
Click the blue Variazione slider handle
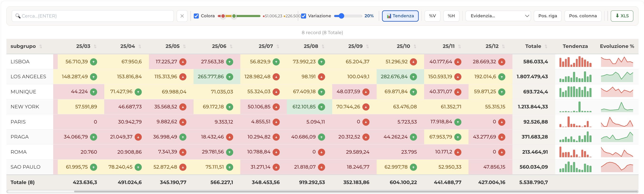(341, 16)
